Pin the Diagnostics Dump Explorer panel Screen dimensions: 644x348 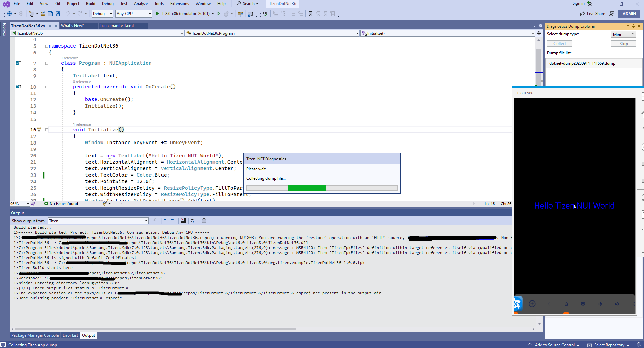[633, 26]
